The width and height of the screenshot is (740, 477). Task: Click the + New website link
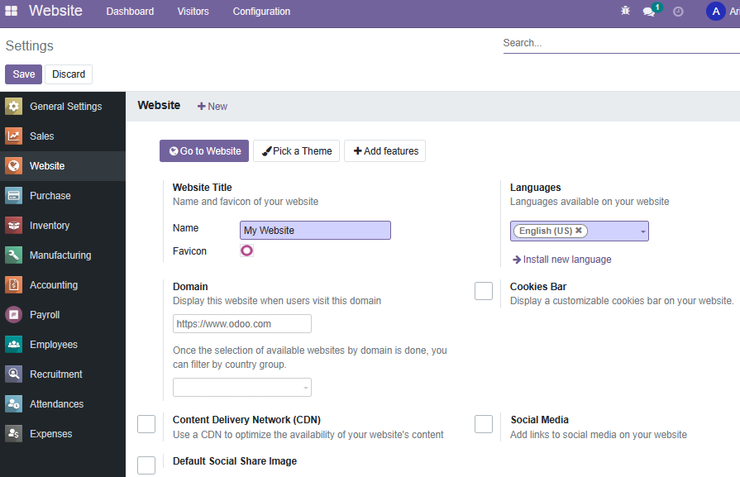pyautogui.click(x=212, y=106)
